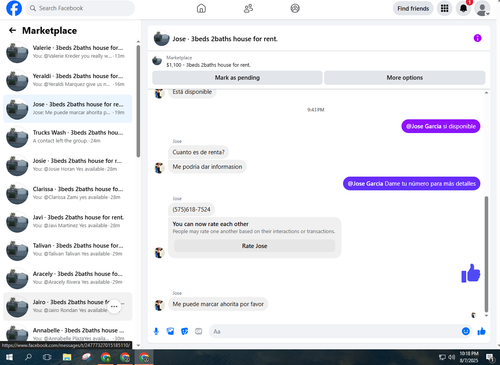The image size is (500, 365).
Task: Open the Windows Start menu
Action: click(x=9, y=357)
